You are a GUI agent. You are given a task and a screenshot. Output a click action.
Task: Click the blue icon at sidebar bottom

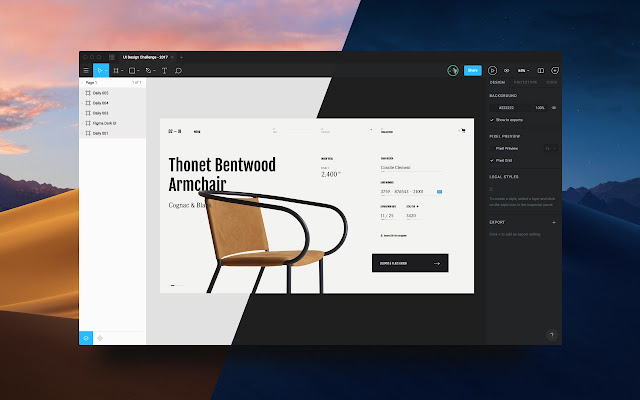click(86, 338)
